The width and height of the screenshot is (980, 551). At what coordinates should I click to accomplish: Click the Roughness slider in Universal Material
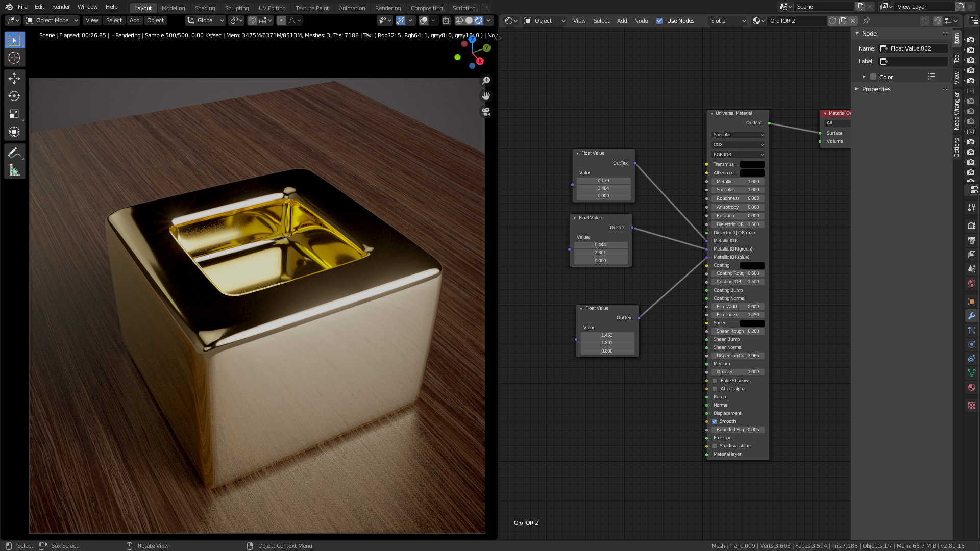coord(738,198)
